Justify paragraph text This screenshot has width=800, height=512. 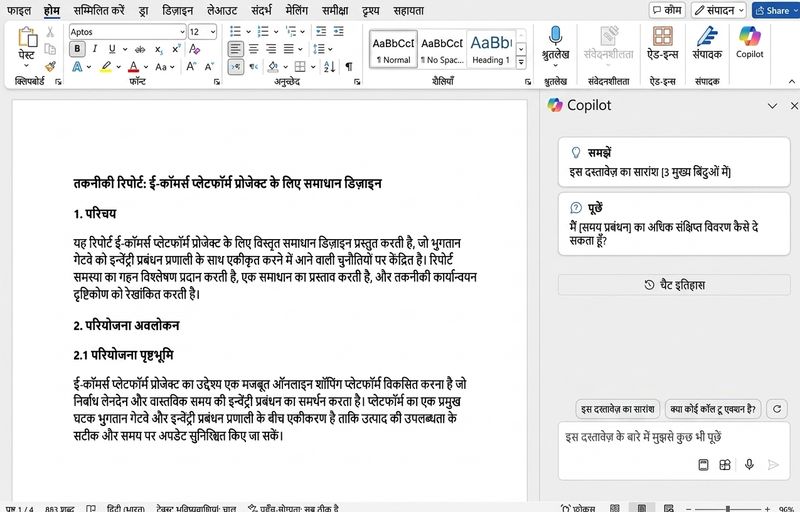[289, 49]
